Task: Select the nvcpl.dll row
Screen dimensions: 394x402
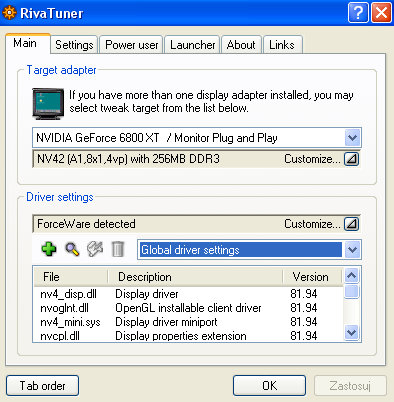Action: [188, 335]
